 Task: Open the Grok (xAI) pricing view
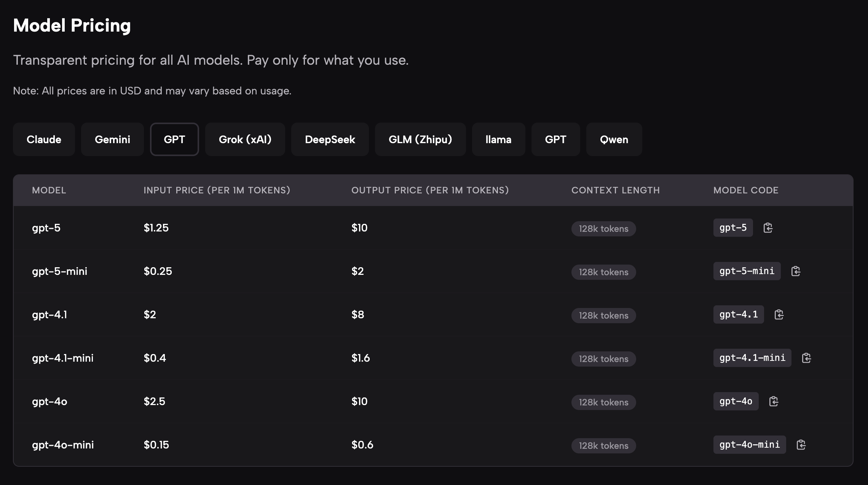click(x=245, y=139)
